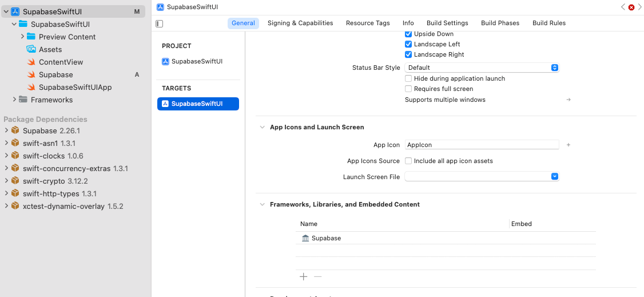
Task: Click the red error indicator icon
Action: pyautogui.click(x=631, y=7)
